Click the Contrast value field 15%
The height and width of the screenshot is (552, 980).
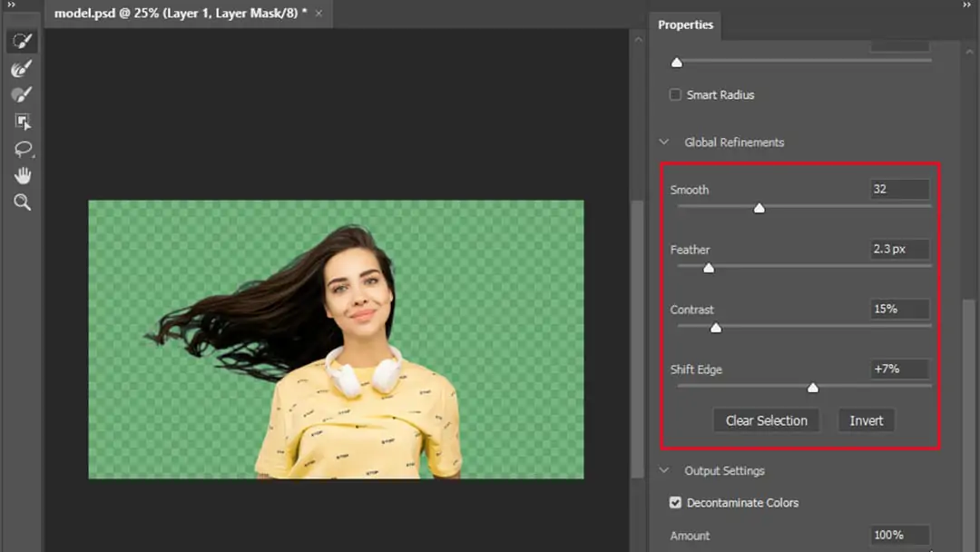[x=899, y=309]
